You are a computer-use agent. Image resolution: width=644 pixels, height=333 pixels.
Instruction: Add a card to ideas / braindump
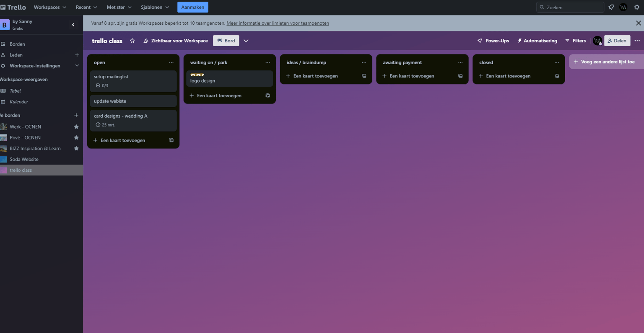pyautogui.click(x=321, y=76)
